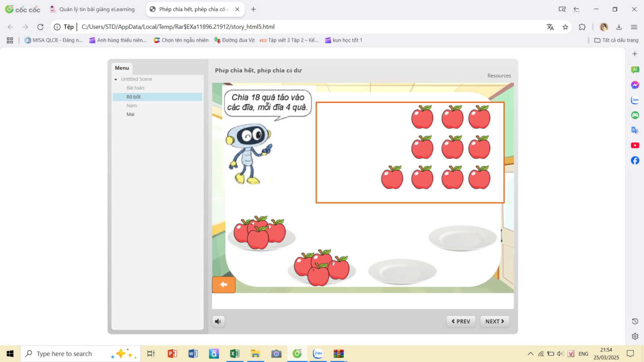This screenshot has height=362, width=644.
Task: Open Facebook from the sidebar
Action: 635,160
